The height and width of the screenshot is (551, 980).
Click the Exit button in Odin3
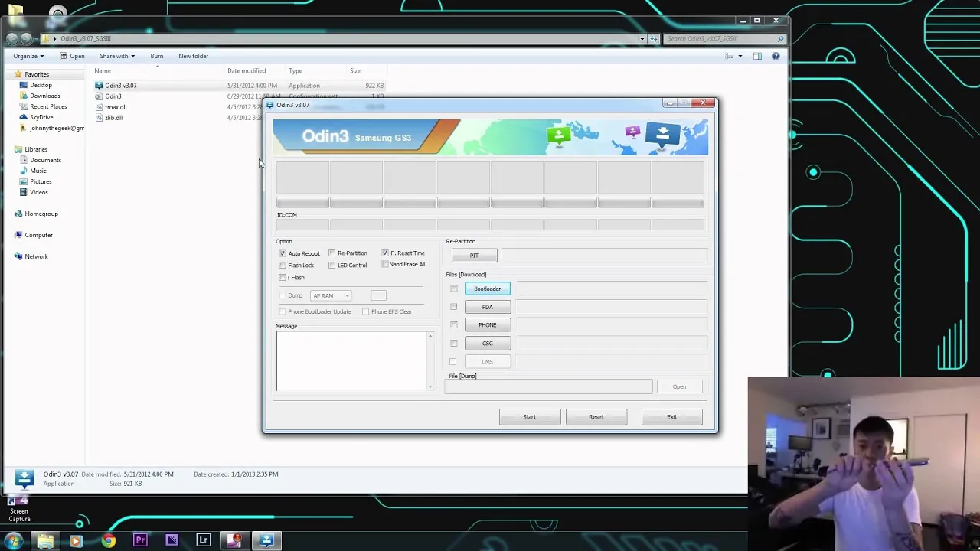pyautogui.click(x=671, y=417)
